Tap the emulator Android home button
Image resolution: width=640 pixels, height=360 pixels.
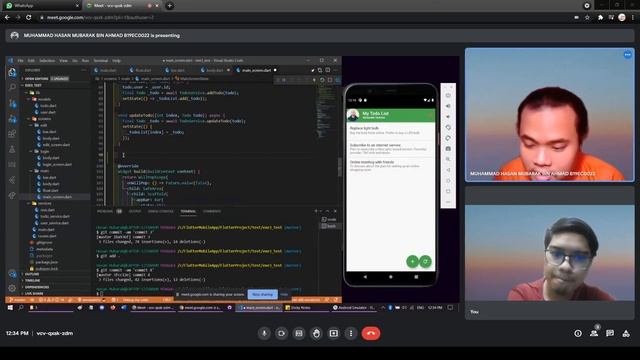pyautogui.click(x=391, y=277)
